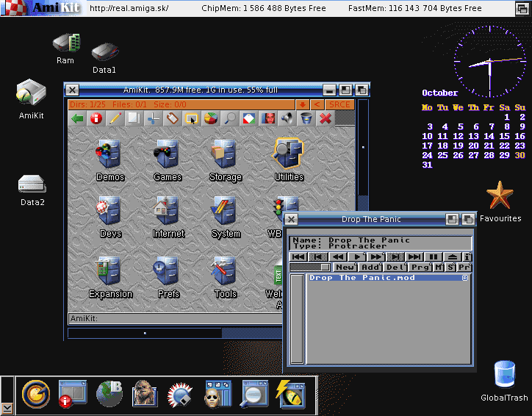Click the player playlist vertical scrollbar

pos(297,319)
